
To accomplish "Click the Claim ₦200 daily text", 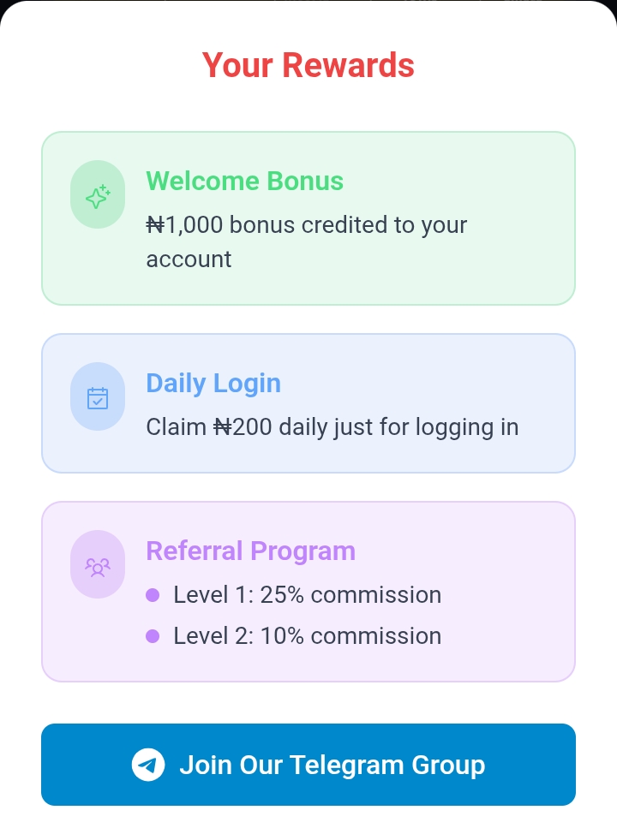I will 332,427.
